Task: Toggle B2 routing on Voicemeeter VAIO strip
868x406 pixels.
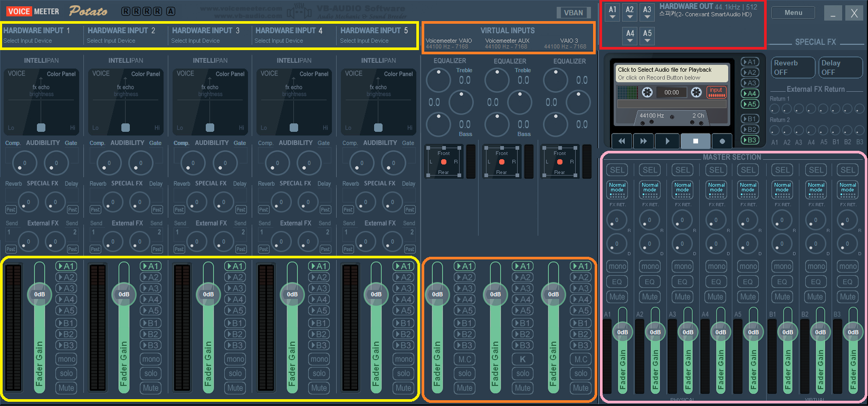Action: pos(465,334)
